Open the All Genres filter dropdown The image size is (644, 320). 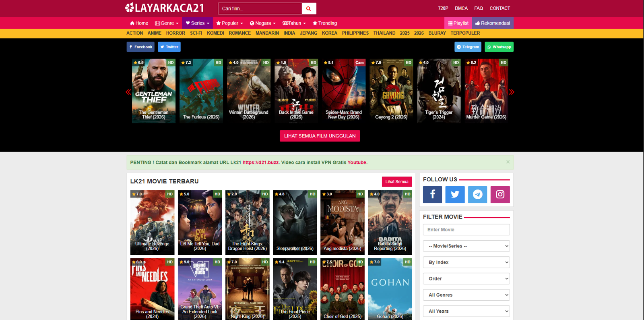(x=466, y=295)
